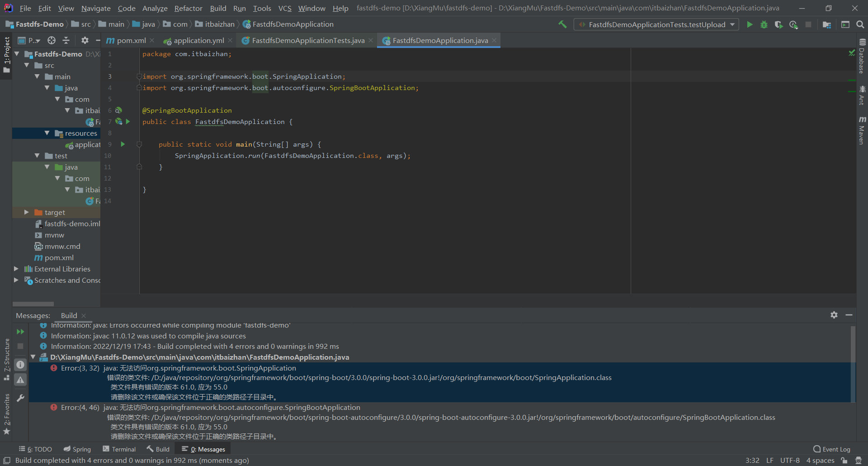This screenshot has height=466, width=868.
Task: Open the Analyze menu
Action: click(155, 8)
